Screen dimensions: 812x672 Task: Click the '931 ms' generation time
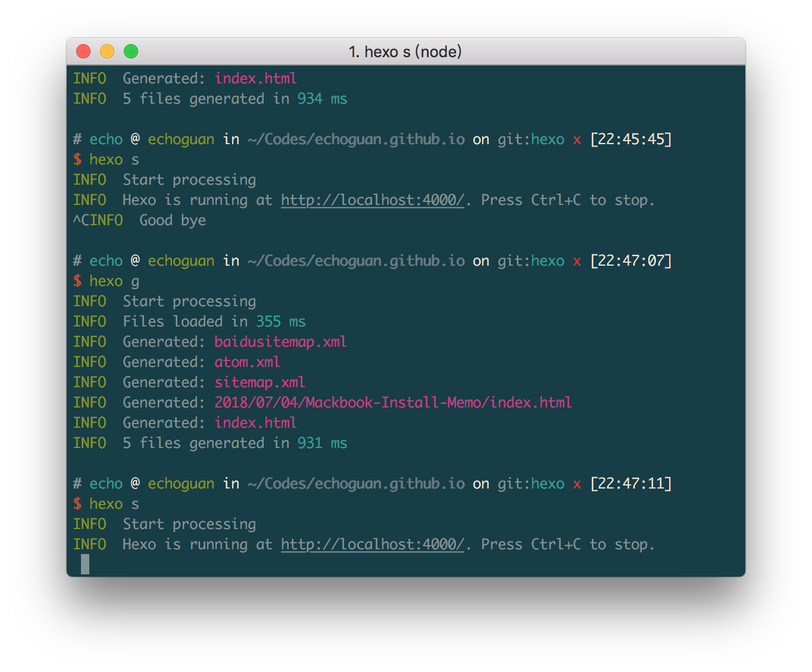point(322,443)
